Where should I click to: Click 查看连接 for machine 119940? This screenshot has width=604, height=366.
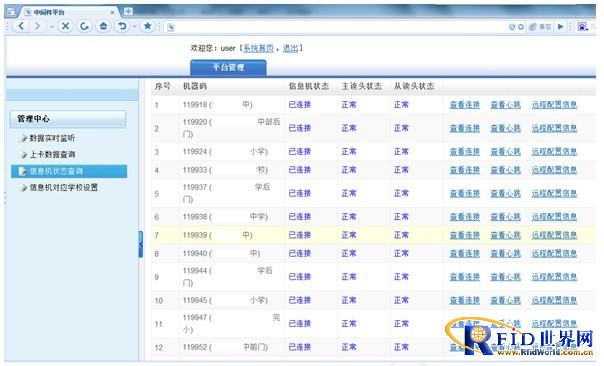pyautogui.click(x=465, y=254)
